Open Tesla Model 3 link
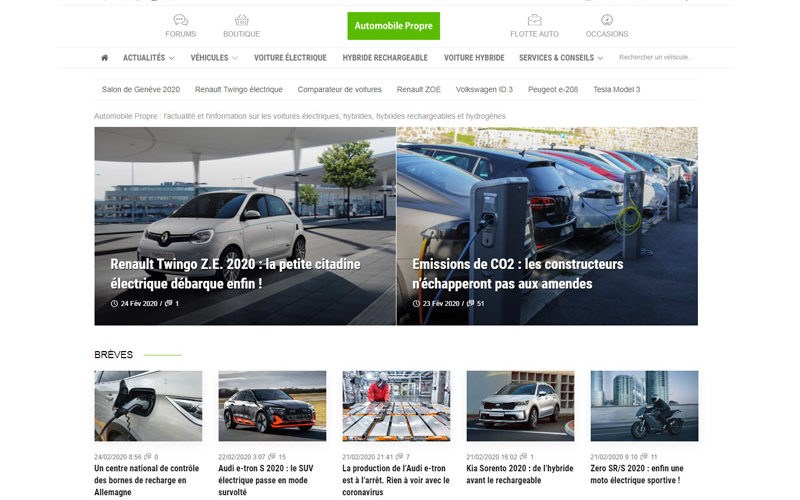 coord(616,89)
